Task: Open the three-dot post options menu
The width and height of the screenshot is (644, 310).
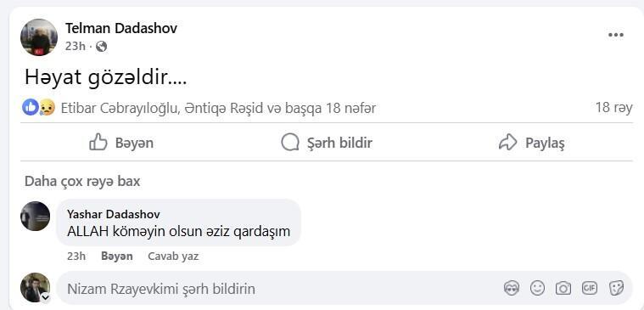Action: (616, 36)
